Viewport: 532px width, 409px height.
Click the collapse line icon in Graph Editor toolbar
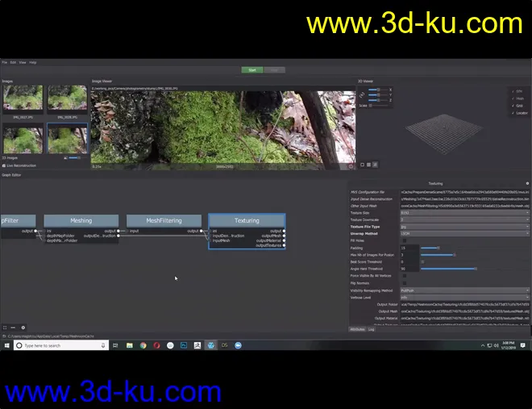pyautogui.click(x=13, y=328)
